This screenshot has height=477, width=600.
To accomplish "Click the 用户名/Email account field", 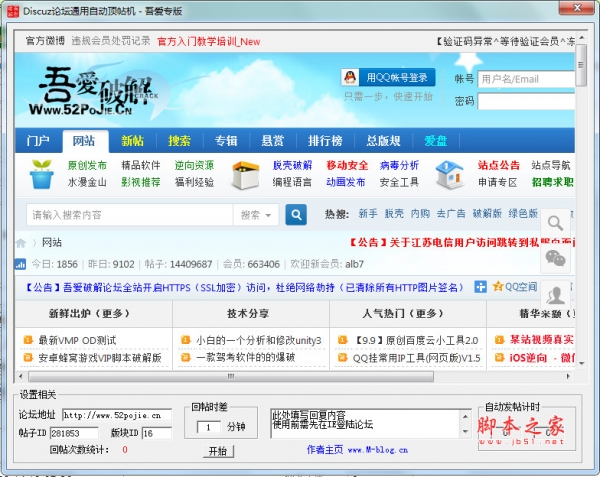I will point(526,79).
